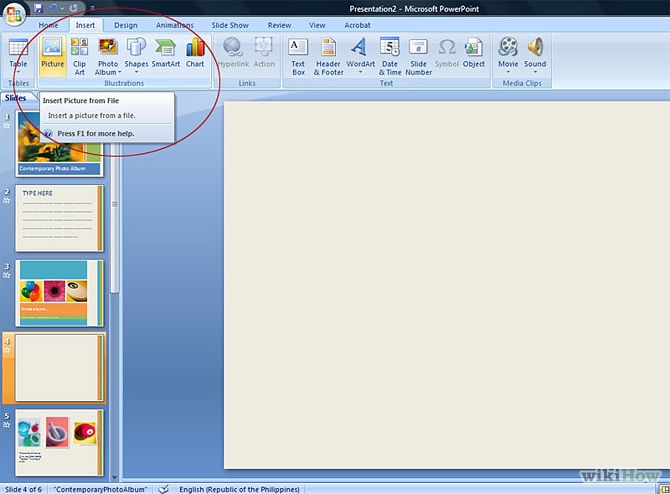This screenshot has width=670, height=494.
Task: Insert Slide Number
Action: tap(418, 54)
